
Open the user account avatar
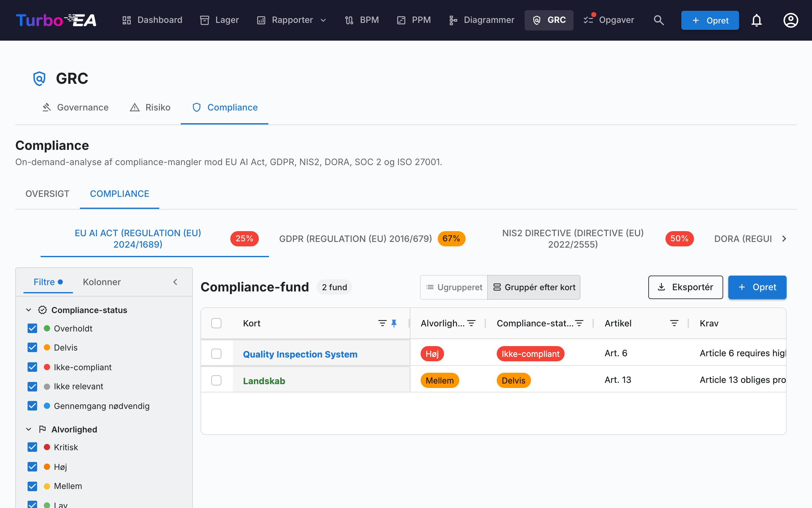tap(790, 20)
